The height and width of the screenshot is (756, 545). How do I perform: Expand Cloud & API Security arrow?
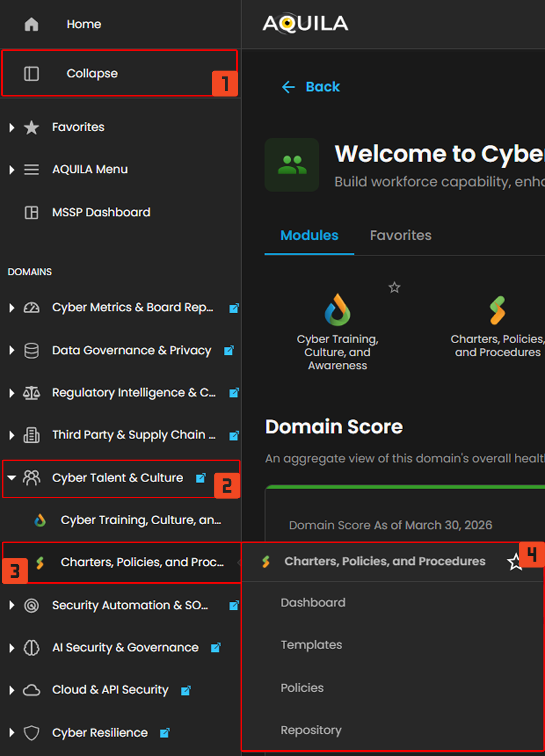click(12, 690)
